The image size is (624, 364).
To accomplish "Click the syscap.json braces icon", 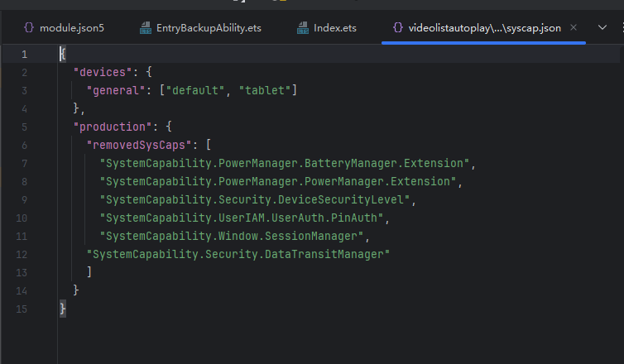I will (x=398, y=27).
